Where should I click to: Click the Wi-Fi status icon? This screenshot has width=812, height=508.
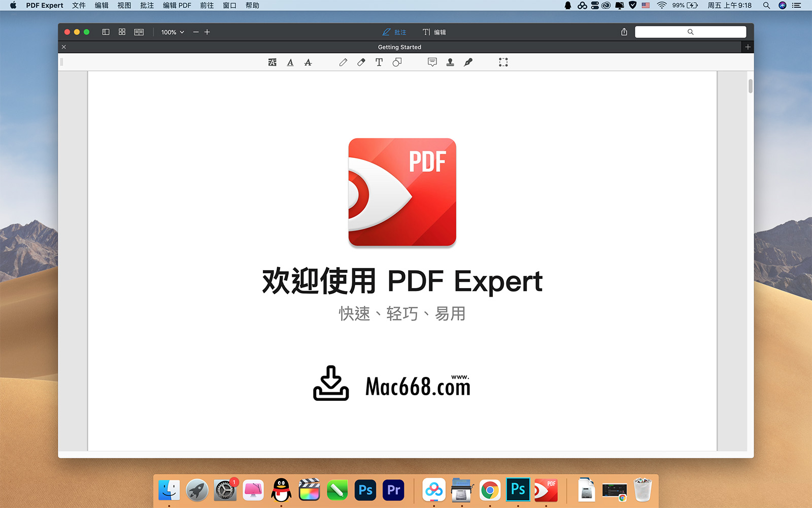click(662, 6)
